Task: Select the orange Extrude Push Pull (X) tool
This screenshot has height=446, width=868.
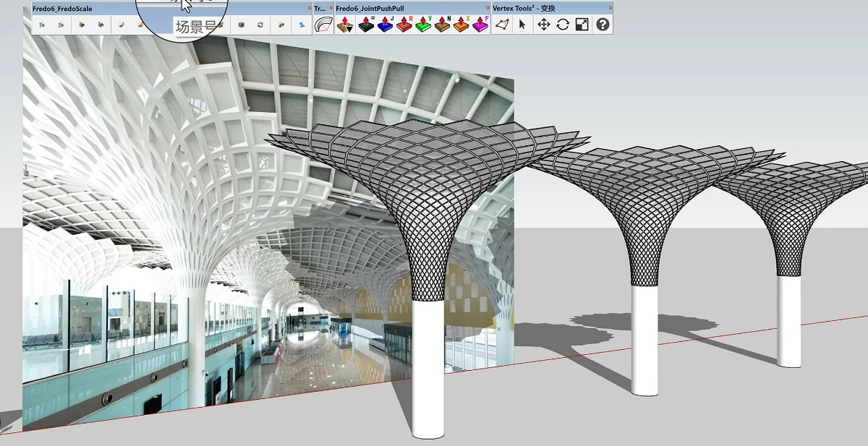Action: pos(461,25)
